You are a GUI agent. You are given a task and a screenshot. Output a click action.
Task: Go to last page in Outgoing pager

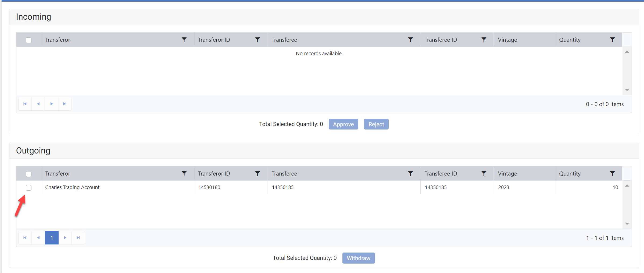(x=78, y=238)
